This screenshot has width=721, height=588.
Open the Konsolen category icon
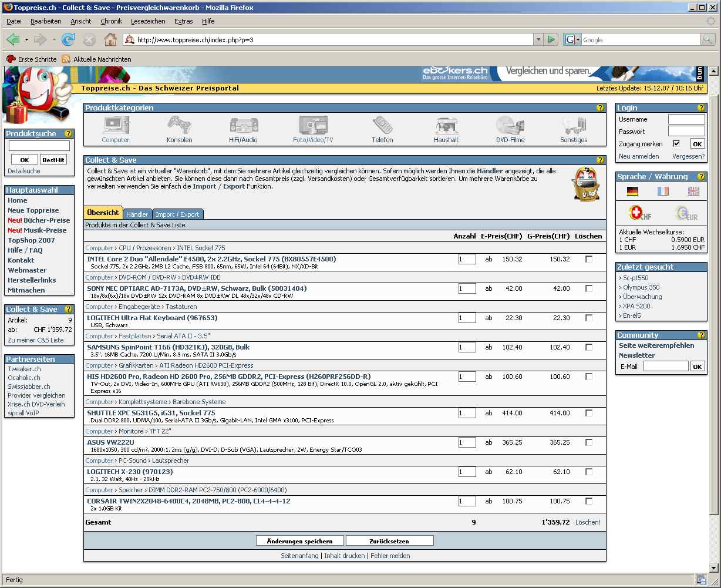pyautogui.click(x=179, y=125)
